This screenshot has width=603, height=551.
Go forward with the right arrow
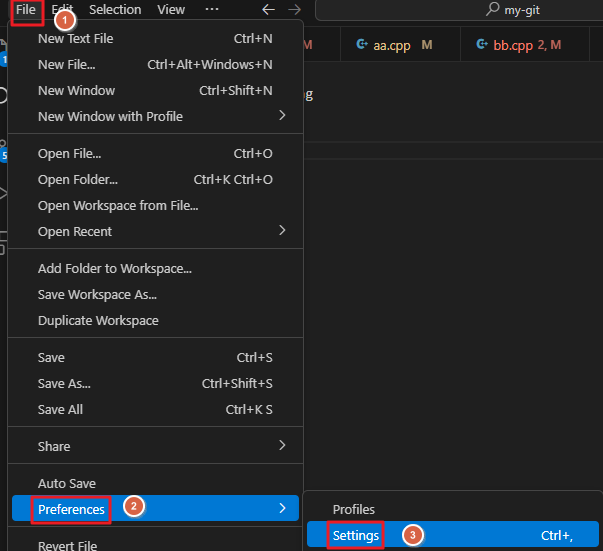click(x=294, y=10)
